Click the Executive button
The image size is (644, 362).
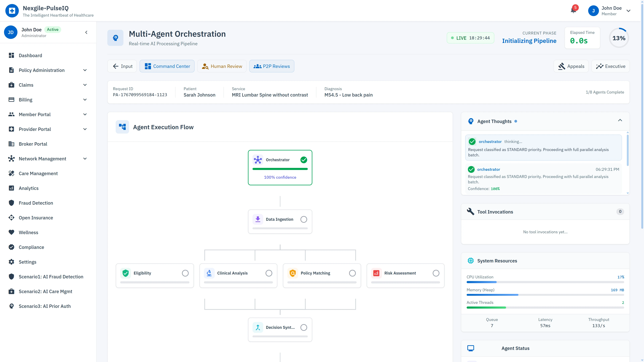[611, 66]
